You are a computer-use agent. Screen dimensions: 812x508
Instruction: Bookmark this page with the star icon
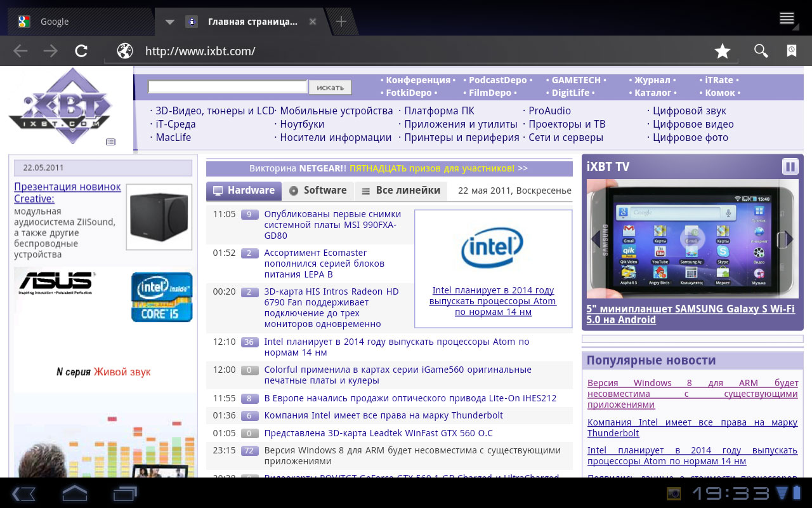coord(722,51)
